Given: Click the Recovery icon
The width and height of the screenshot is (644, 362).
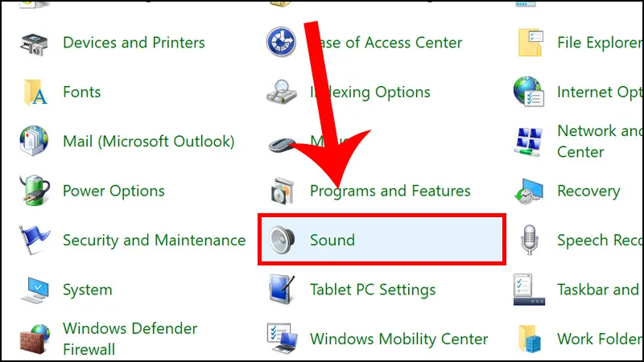Looking at the screenshot, I should (x=529, y=191).
